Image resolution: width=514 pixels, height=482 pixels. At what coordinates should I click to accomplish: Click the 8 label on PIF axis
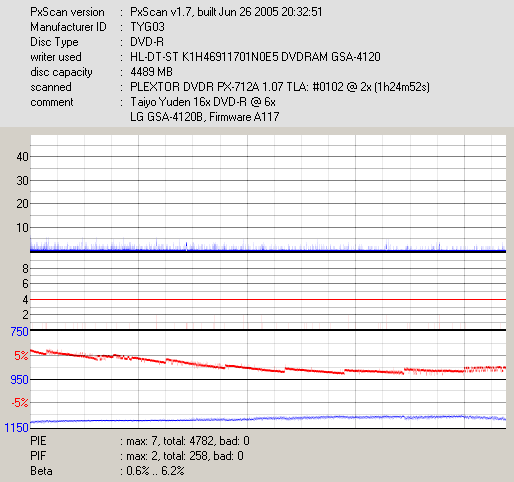click(25, 268)
